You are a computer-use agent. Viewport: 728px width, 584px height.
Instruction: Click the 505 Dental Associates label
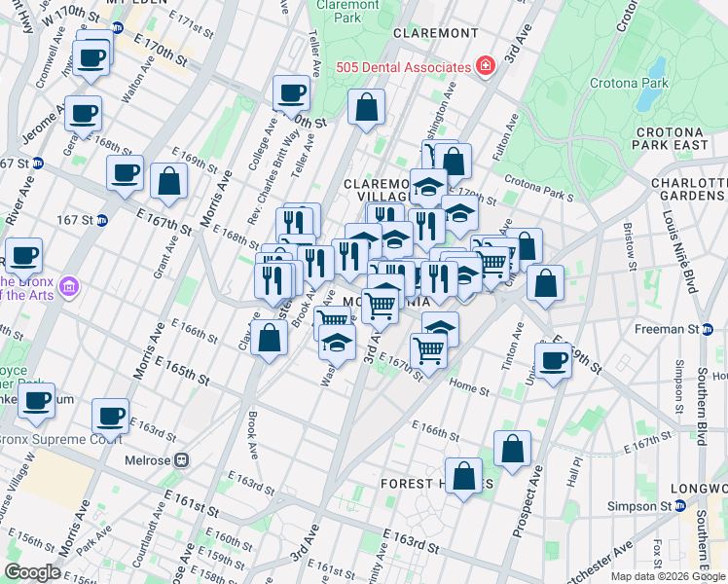pyautogui.click(x=404, y=67)
